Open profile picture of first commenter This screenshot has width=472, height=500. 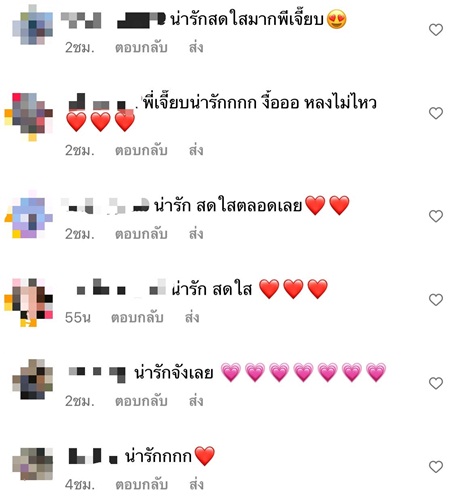tap(32, 25)
